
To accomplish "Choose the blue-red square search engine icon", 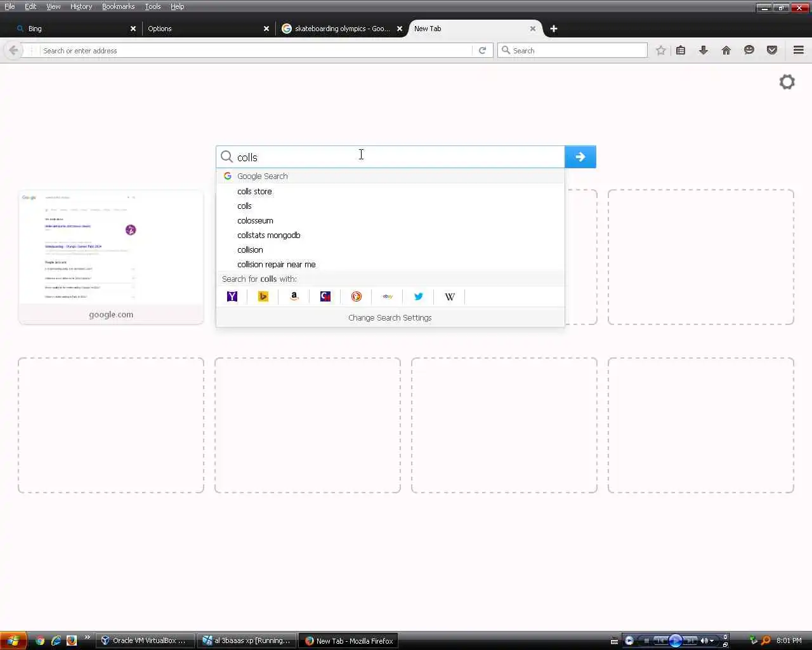I will (325, 296).
